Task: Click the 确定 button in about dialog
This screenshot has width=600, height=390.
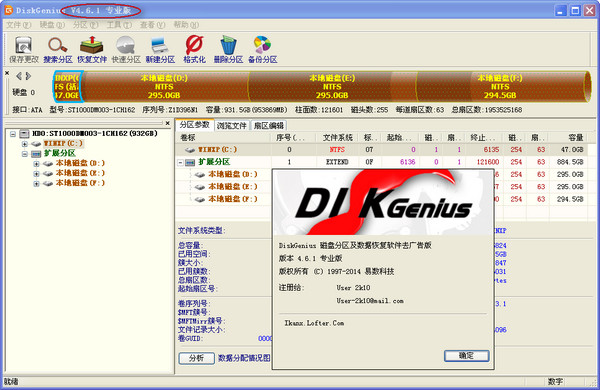Action: click(466, 356)
